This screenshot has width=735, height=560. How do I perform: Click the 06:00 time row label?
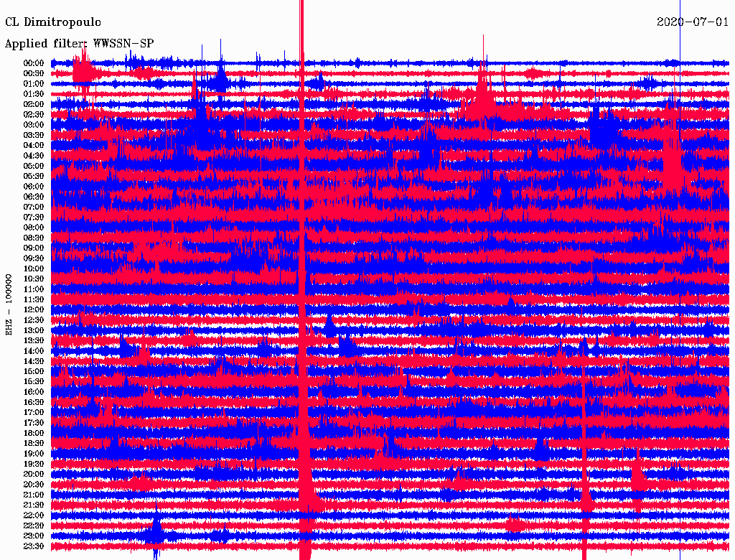pos(34,187)
